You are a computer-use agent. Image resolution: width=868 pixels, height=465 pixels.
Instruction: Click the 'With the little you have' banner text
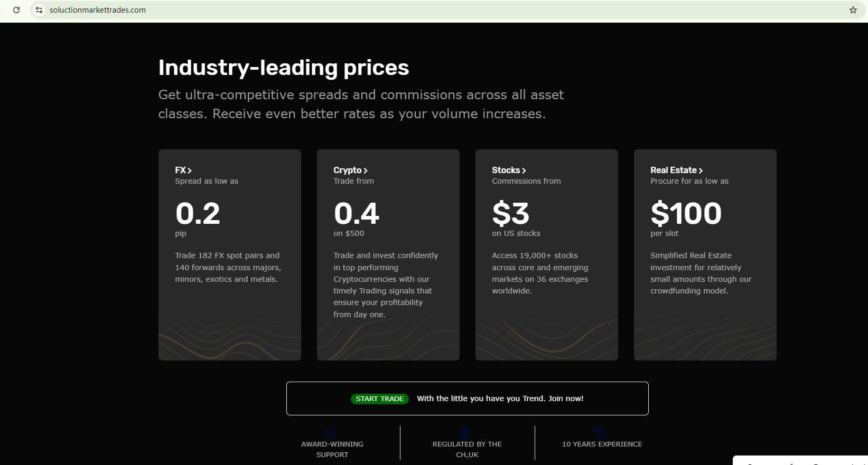[x=500, y=398]
